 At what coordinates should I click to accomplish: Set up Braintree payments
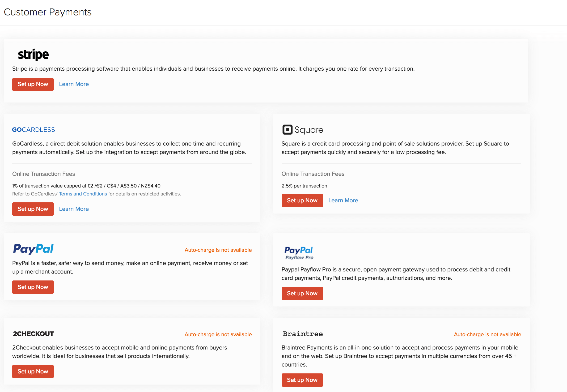[x=302, y=380]
